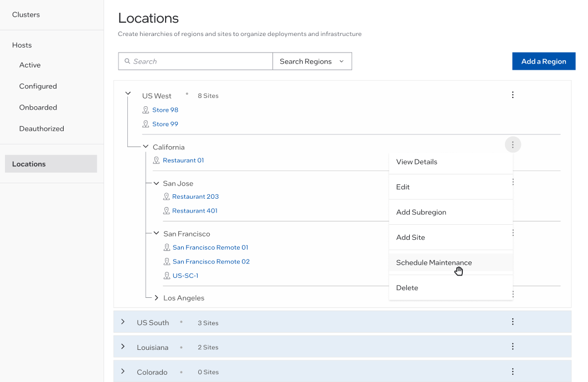Open kebab menu for US South region
The width and height of the screenshot is (588, 382).
click(512, 322)
